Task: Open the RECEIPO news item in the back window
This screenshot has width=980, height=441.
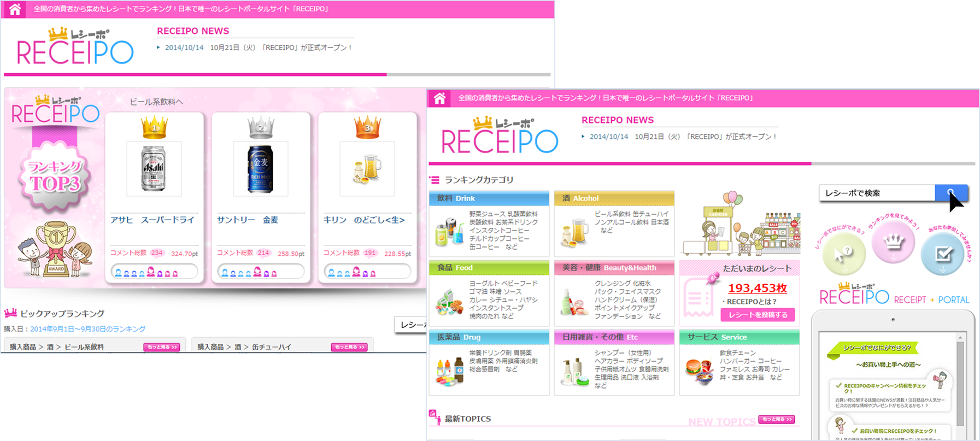Action: [x=259, y=48]
